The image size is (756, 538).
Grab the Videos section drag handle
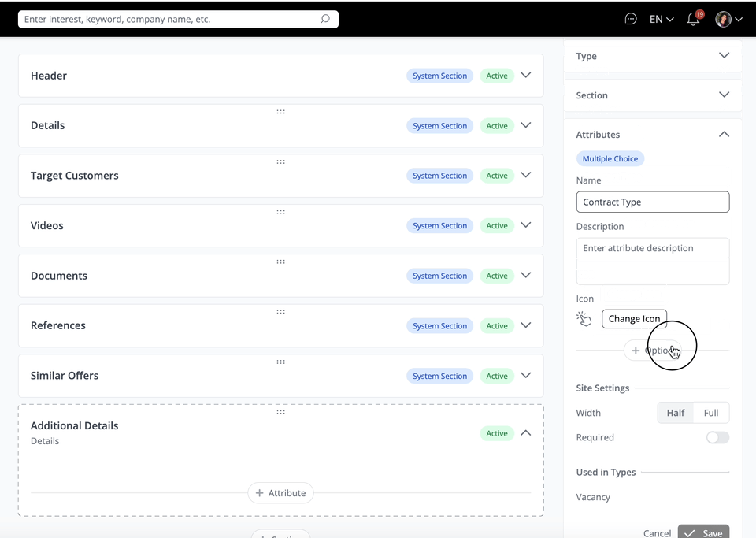coord(280,212)
